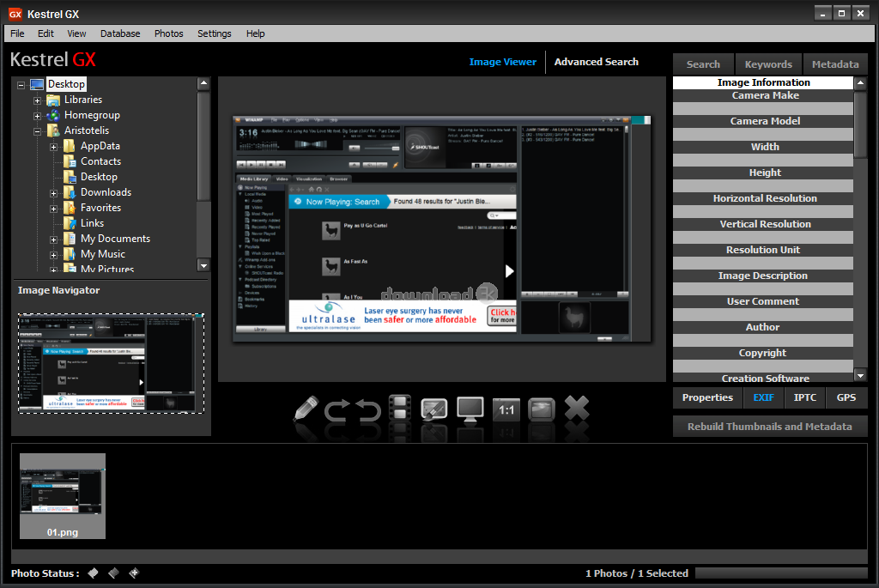The width and height of the screenshot is (879, 588).
Task: Delete photo with the X icon
Action: (576, 408)
